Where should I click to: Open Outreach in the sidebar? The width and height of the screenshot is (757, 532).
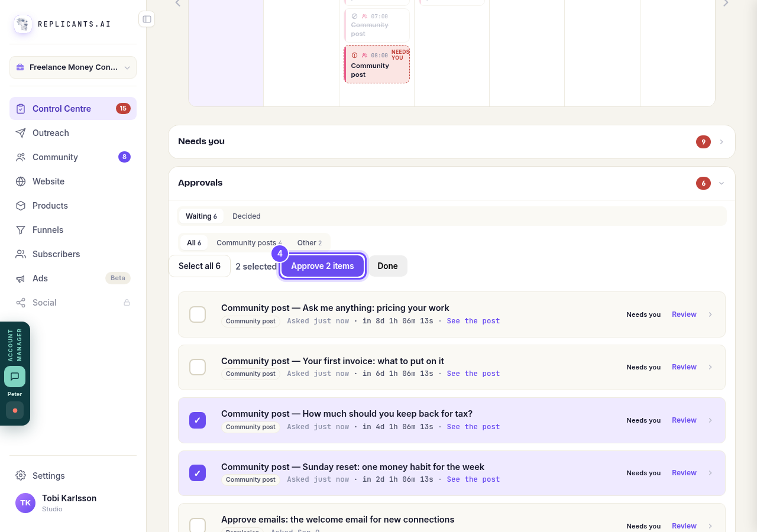point(73,133)
